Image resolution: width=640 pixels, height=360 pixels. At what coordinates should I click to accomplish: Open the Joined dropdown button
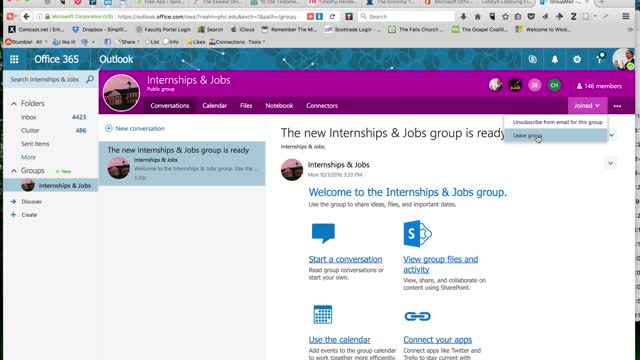(x=587, y=106)
